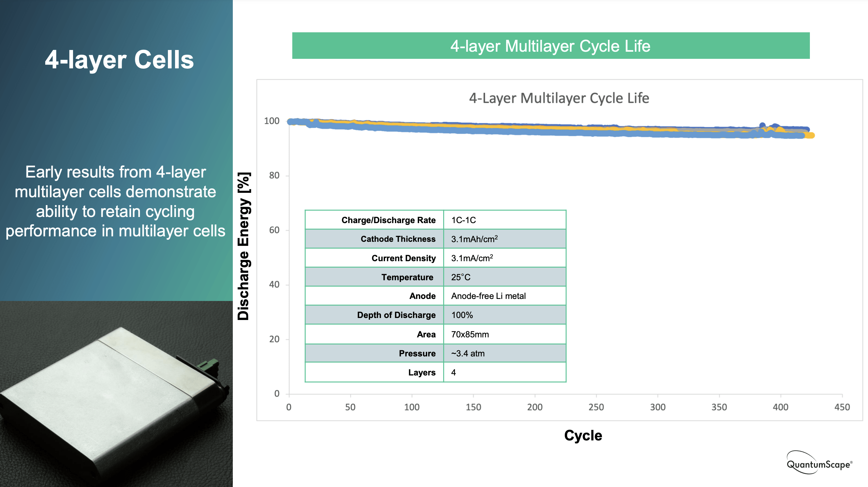Image resolution: width=868 pixels, height=487 pixels.
Task: Select the Layers row showing 4
Action: point(435,372)
